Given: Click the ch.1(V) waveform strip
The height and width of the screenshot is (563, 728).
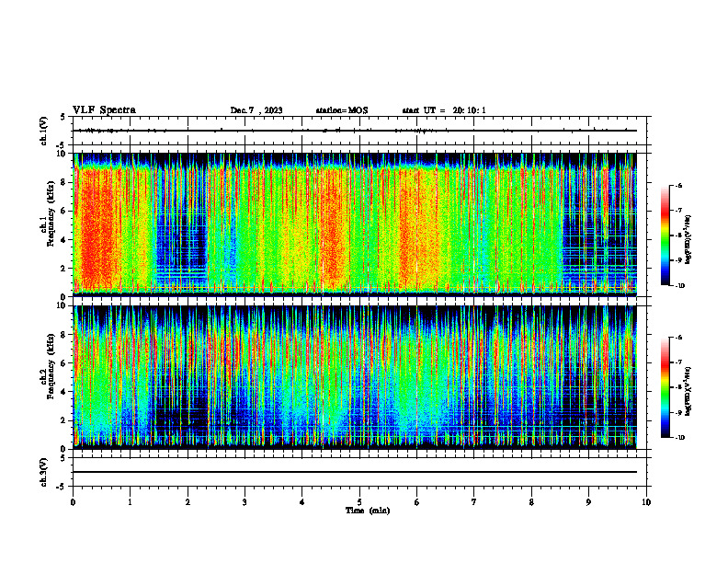Looking at the screenshot, I should [359, 131].
